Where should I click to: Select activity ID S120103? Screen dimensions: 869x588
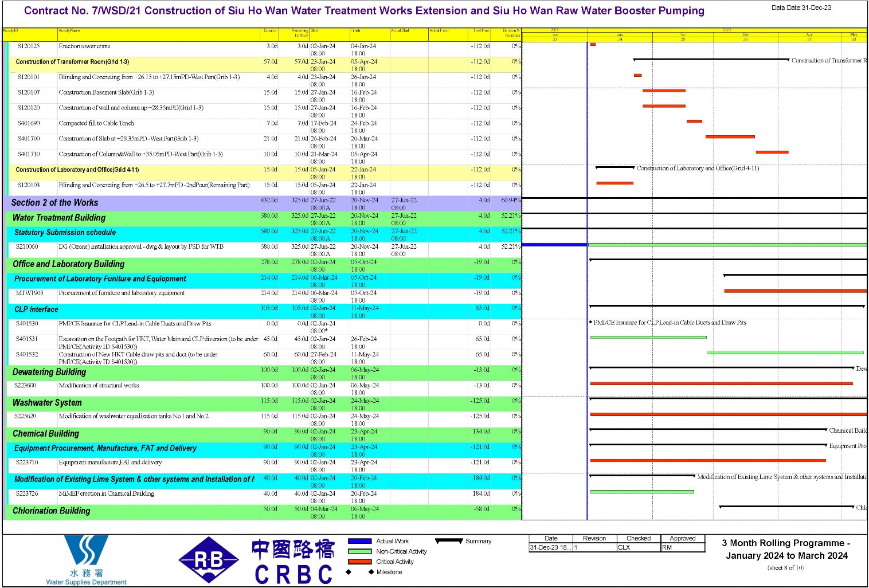tap(28, 185)
